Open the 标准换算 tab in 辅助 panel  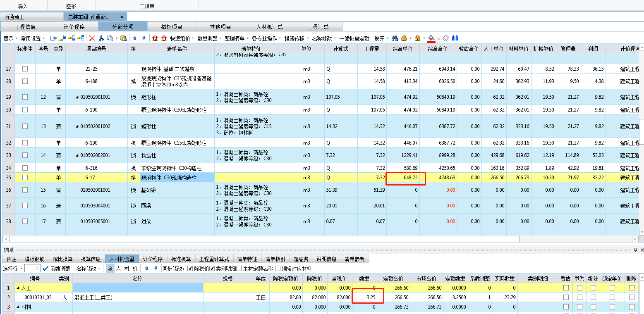tap(181, 259)
